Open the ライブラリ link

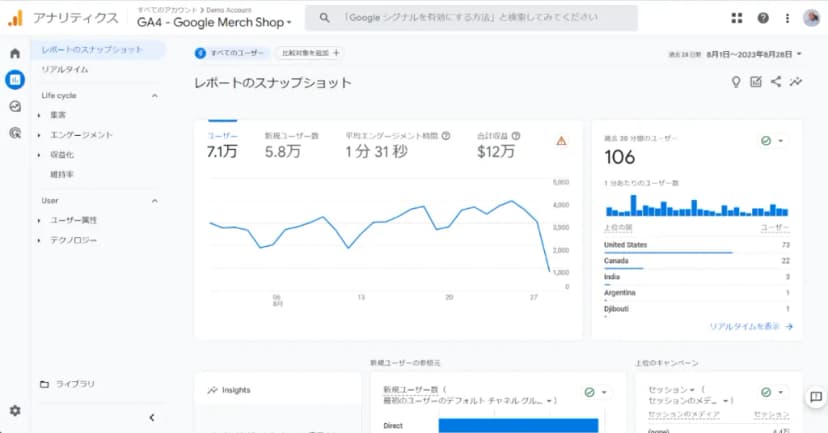(x=76, y=384)
